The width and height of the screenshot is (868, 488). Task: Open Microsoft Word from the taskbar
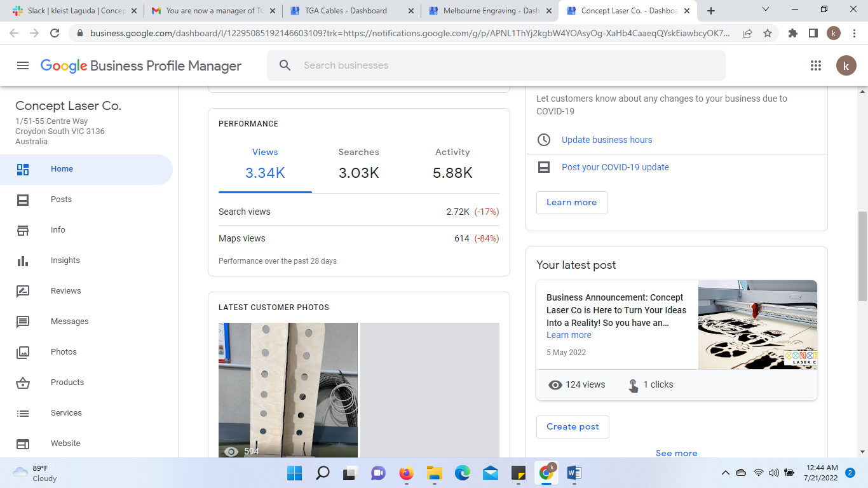tap(574, 473)
